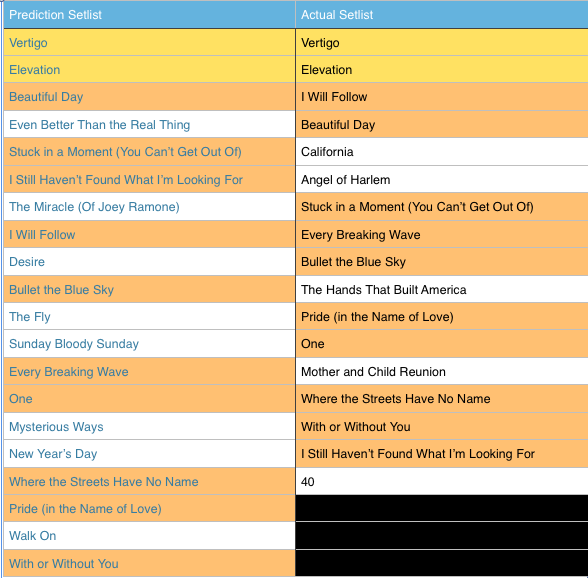Click the 'Angel of Harlem' cell
The image size is (588, 578).
(442, 179)
